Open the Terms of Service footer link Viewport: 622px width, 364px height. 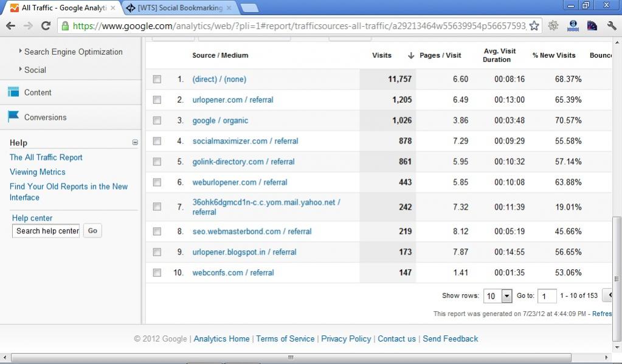[285, 339]
